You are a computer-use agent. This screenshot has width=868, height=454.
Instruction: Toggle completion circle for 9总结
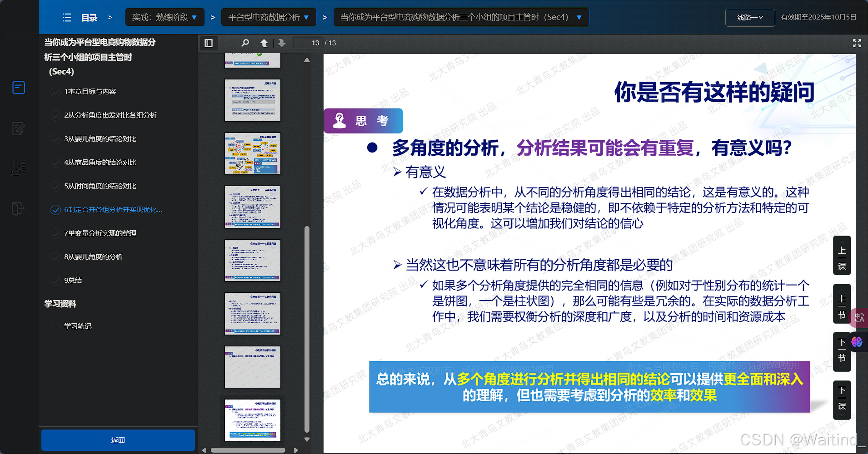tap(55, 281)
